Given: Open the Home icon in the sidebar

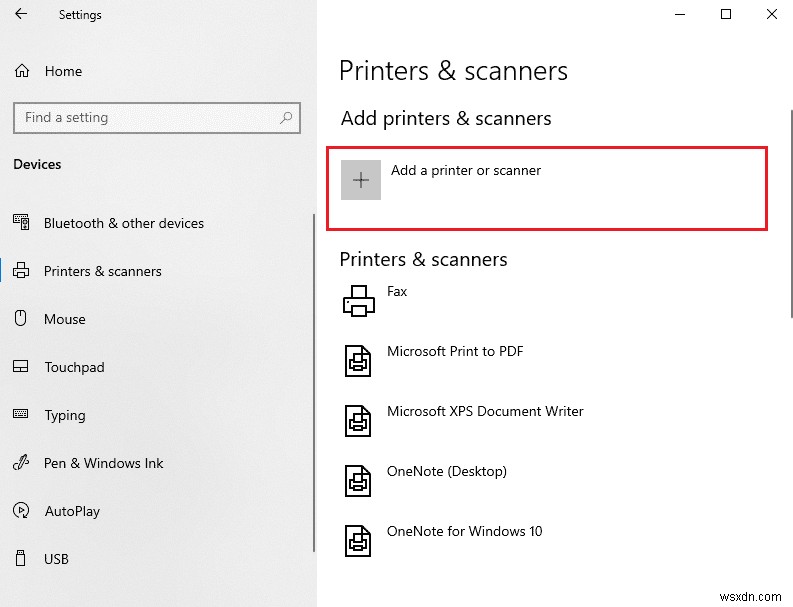Looking at the screenshot, I should pos(22,71).
